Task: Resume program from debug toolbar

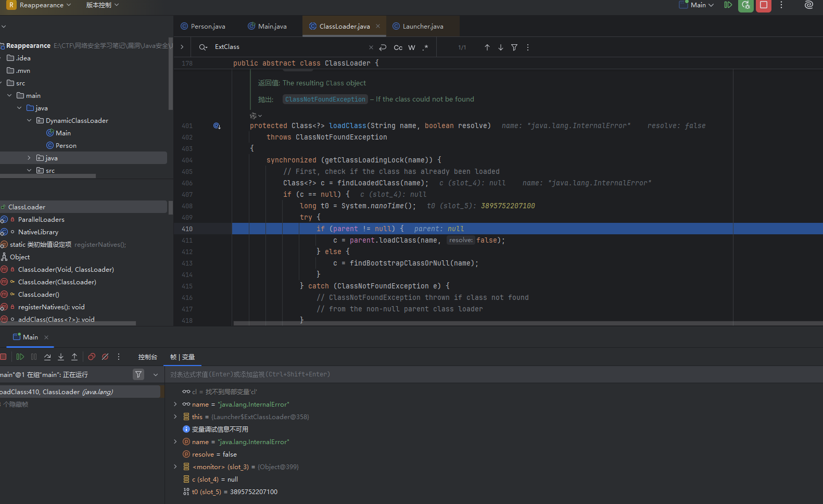Action: click(x=20, y=357)
